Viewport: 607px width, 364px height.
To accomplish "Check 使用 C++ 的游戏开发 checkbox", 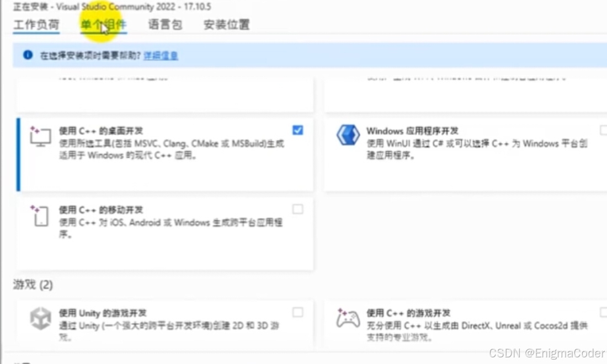I will (603, 312).
